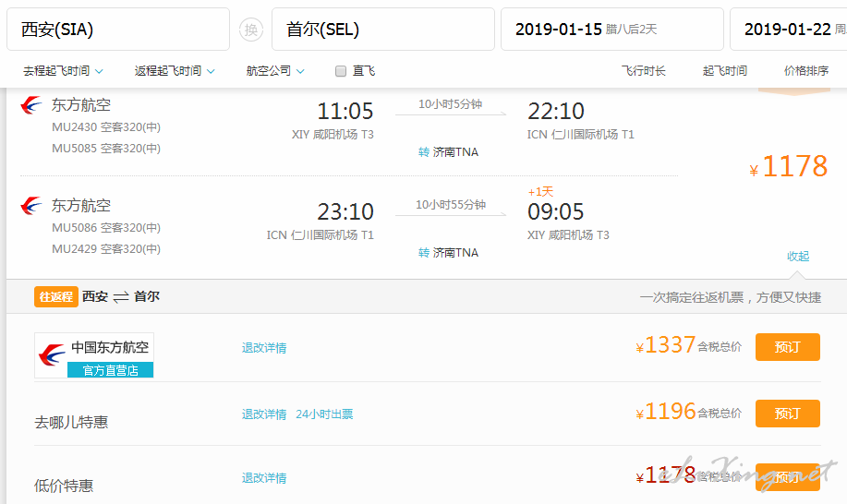847x504 pixels.
Task: Swap departure and destination cities
Action: pos(251,30)
